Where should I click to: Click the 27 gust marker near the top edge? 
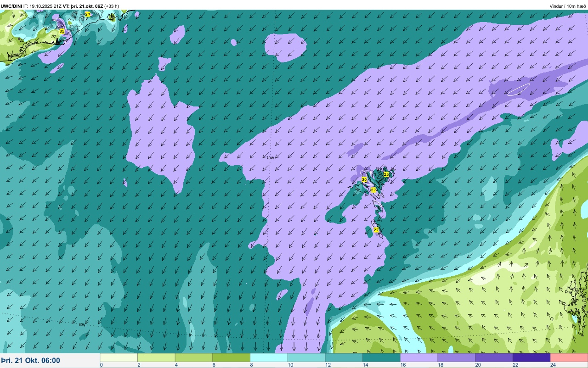pyautogui.click(x=88, y=15)
